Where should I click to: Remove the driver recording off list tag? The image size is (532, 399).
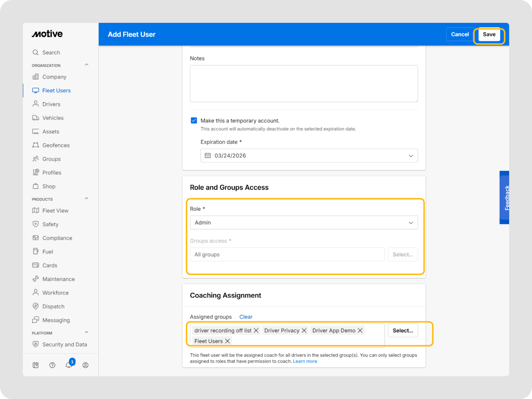256,331
